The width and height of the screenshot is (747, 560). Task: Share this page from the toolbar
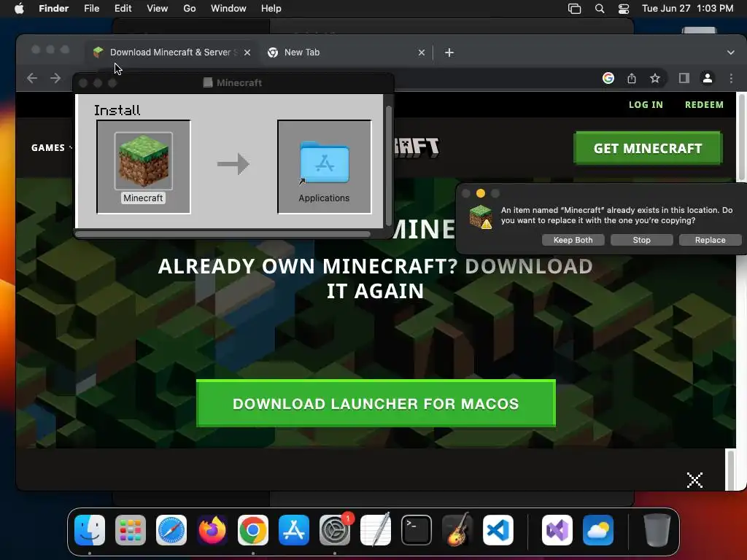(x=632, y=78)
